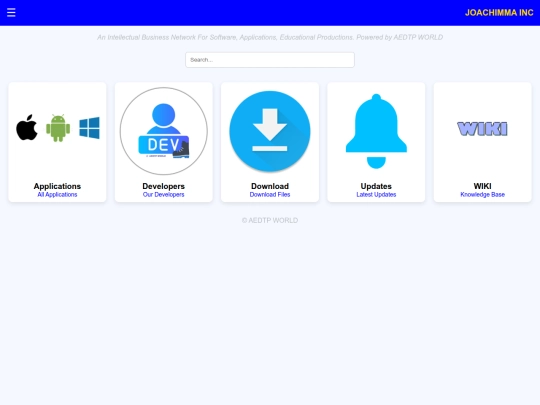Click the blue download arrow icon

[270, 131]
